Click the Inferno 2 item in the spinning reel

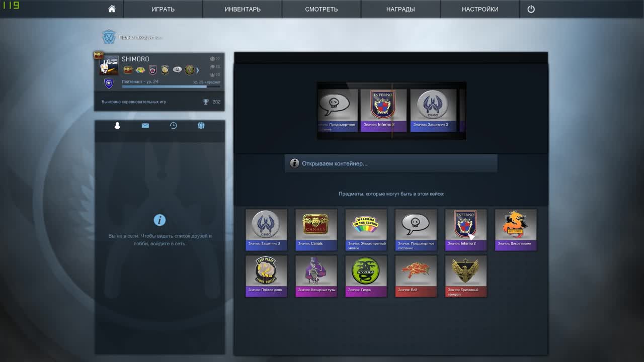[x=383, y=111]
